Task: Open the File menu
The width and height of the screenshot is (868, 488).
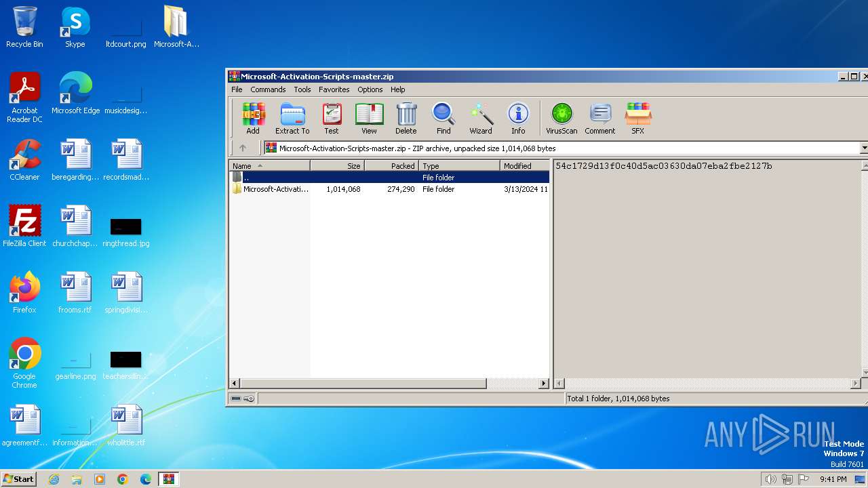Action: click(x=237, y=89)
